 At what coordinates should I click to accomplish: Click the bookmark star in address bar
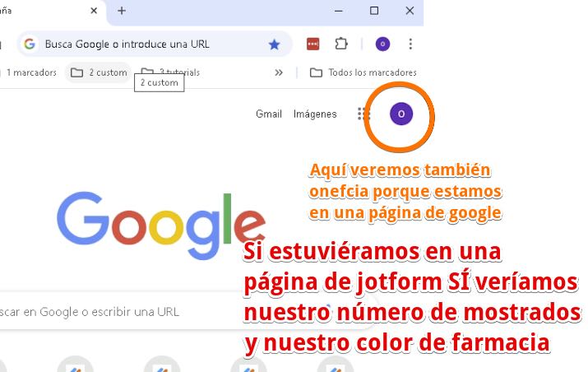pyautogui.click(x=274, y=44)
